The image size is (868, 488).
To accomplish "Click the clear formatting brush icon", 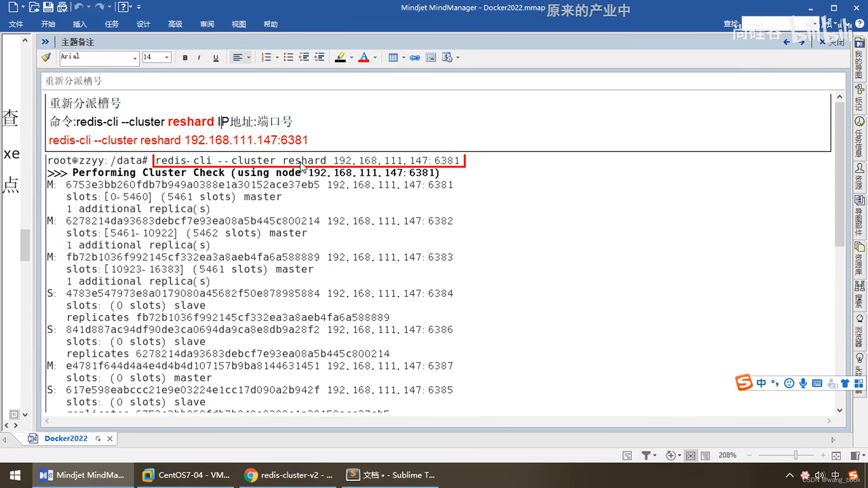I will point(46,57).
